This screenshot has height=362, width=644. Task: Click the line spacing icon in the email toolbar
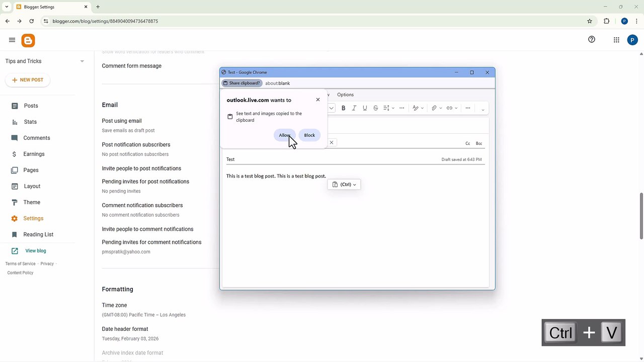[x=386, y=108]
